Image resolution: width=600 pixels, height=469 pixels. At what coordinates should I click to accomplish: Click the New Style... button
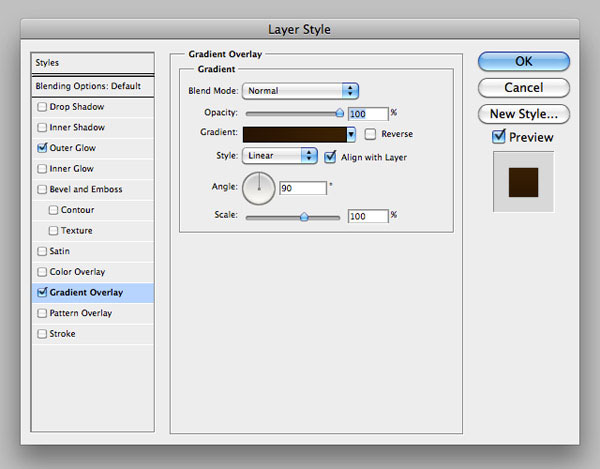[523, 113]
